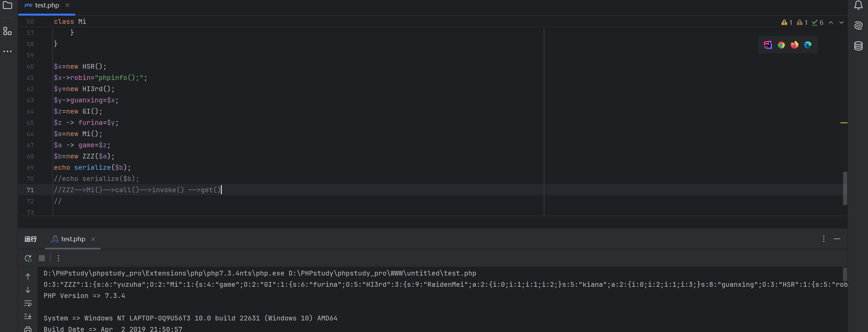Close the test.php Run tab

tap(93, 239)
